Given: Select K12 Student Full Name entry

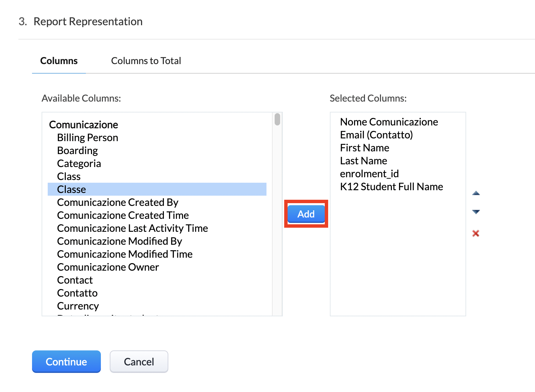Looking at the screenshot, I should [x=391, y=186].
